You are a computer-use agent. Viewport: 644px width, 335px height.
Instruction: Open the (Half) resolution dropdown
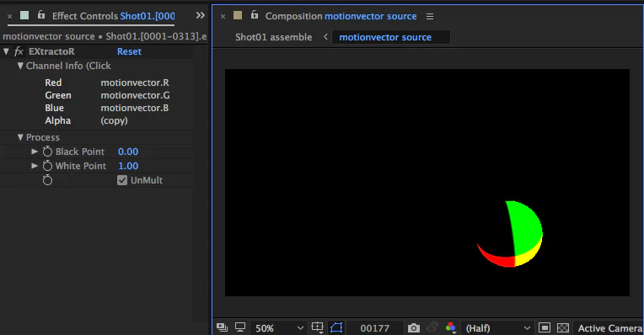[x=498, y=328]
